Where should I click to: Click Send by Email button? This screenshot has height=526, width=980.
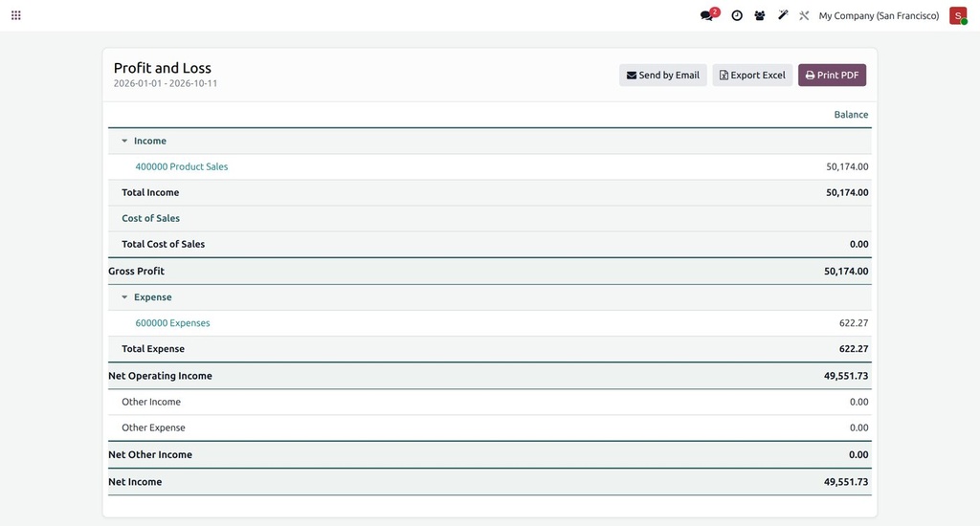point(662,75)
